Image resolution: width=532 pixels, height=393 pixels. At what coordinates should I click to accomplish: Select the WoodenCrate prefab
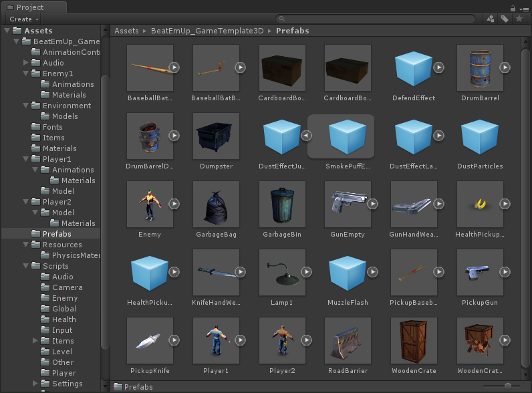(x=414, y=341)
